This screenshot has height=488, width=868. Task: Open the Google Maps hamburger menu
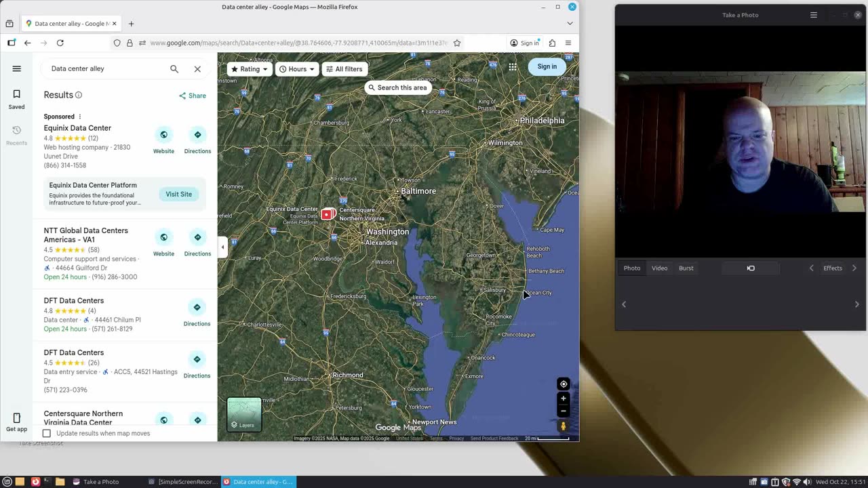pyautogui.click(x=17, y=68)
